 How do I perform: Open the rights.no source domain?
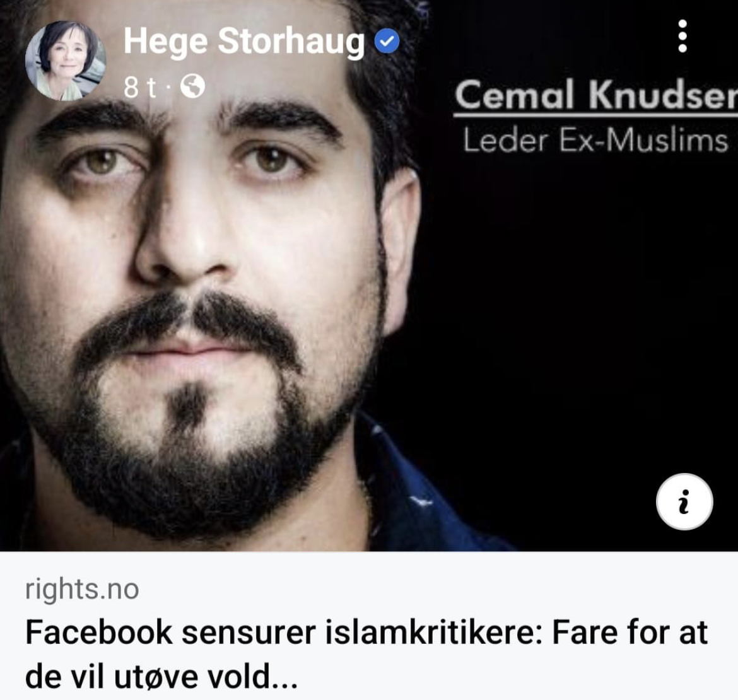(x=82, y=589)
